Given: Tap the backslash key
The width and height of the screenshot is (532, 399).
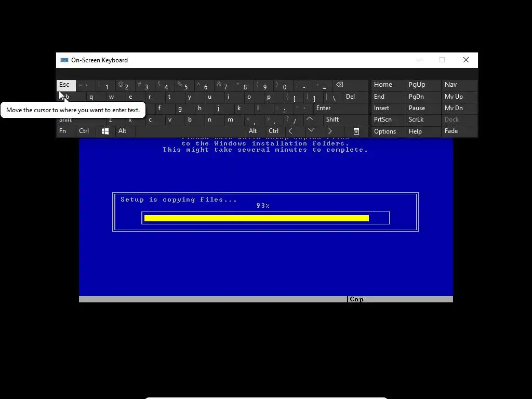Looking at the screenshot, I should click(333, 97).
